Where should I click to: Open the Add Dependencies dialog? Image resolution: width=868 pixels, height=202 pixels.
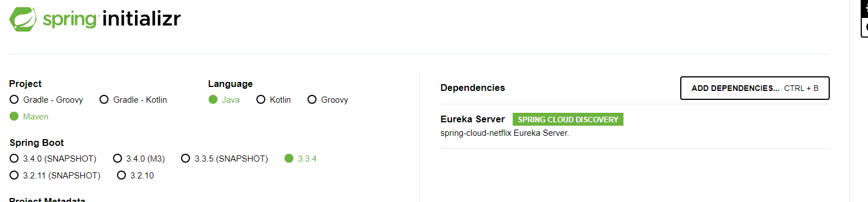point(755,88)
